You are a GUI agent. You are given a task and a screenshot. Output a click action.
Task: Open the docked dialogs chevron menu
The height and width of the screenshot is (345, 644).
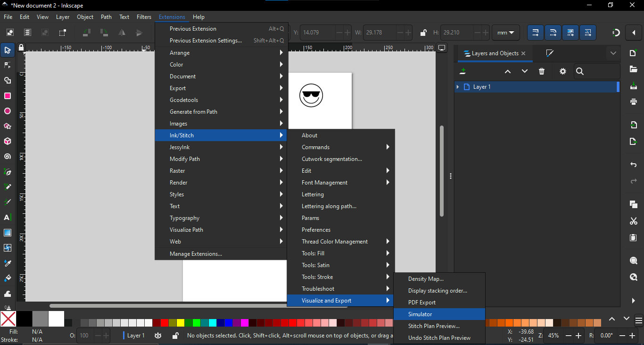pos(613,53)
